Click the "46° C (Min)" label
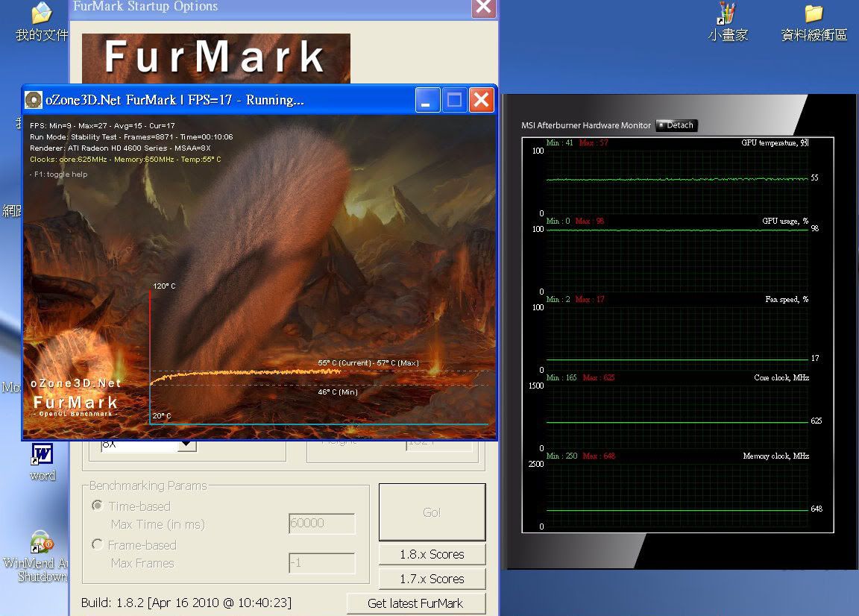 (x=338, y=392)
